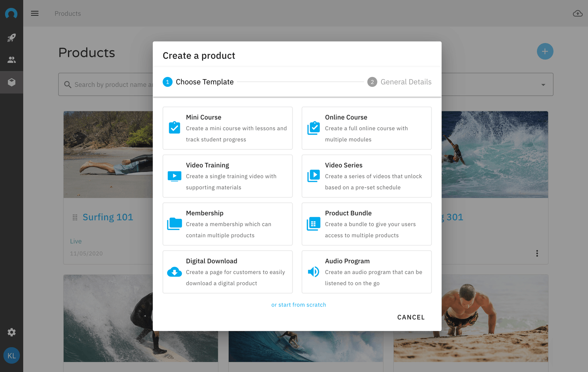Select the Membership folder icon
Viewport: 588px width, 372px height.
point(174,224)
